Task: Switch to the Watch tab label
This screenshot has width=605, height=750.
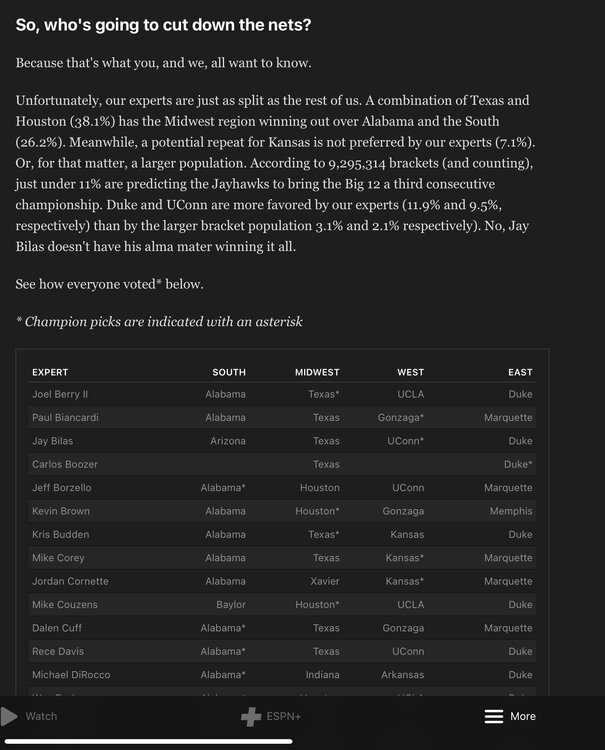Action: point(41,716)
